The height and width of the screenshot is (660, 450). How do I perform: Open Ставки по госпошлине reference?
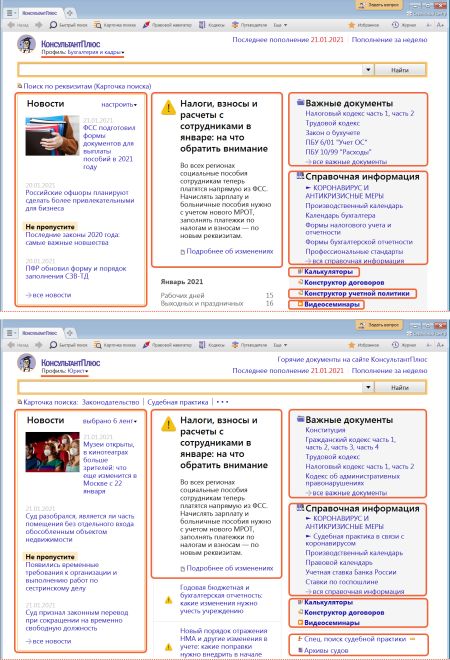coord(341,582)
